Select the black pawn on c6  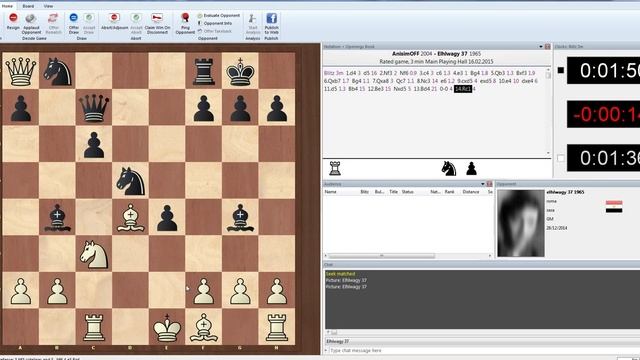pos(94,144)
